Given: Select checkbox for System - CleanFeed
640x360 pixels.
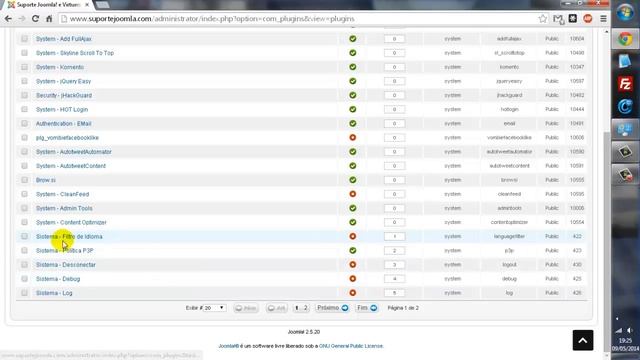Looking at the screenshot, I should (x=24, y=194).
